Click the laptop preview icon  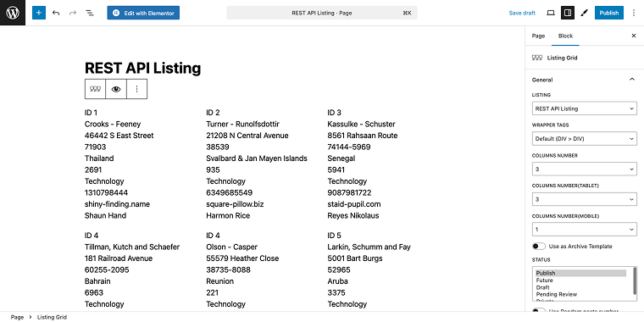[551, 13]
